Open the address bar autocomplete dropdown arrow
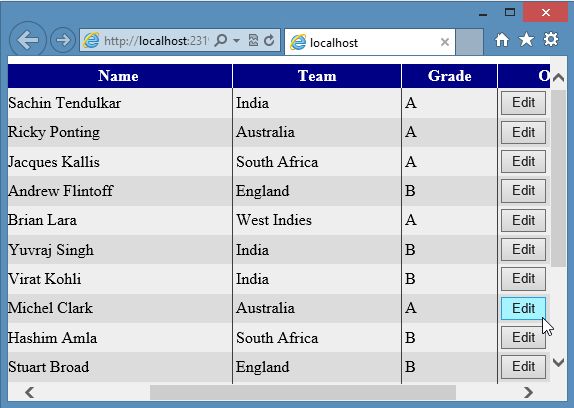Viewport: 574px width, 408px height. pos(236,40)
